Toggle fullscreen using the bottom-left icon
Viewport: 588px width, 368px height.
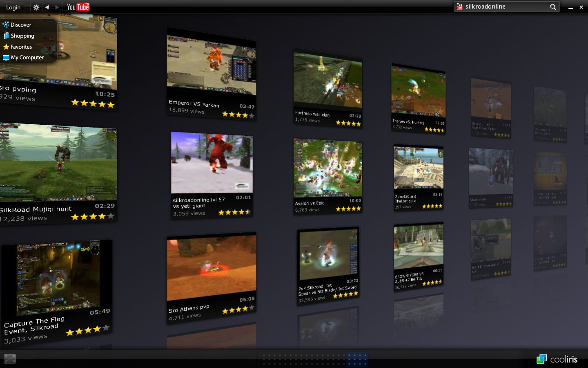click(x=10, y=359)
